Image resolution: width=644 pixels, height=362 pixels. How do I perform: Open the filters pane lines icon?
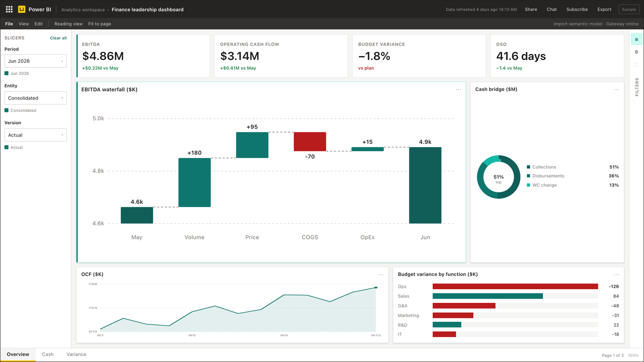pos(636,39)
